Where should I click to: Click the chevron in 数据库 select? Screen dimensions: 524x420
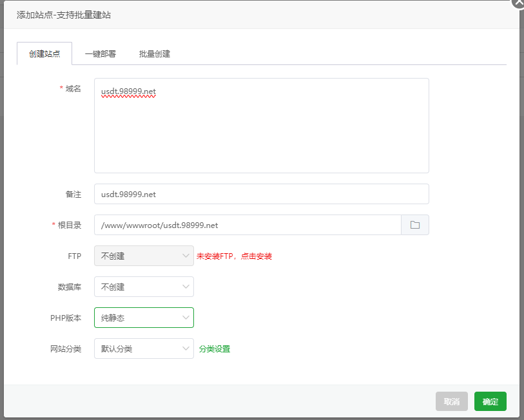point(186,287)
